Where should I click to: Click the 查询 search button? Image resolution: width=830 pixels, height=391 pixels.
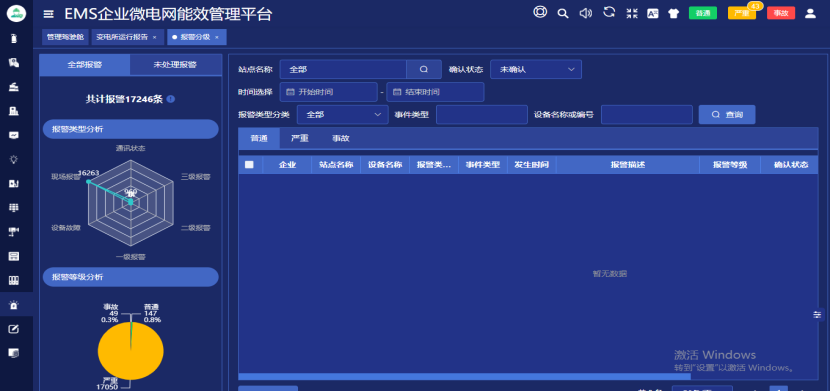tap(727, 114)
